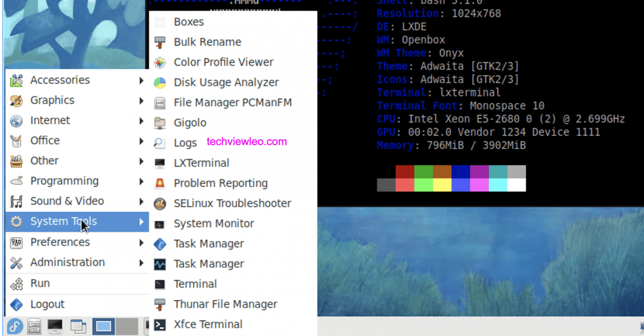
Task: Click the Color Profile Viewer icon
Action: tap(160, 63)
